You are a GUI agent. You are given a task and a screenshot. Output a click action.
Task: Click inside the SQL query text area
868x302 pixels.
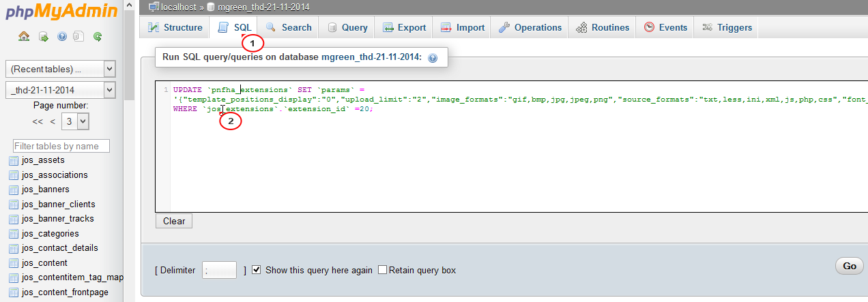(x=512, y=147)
